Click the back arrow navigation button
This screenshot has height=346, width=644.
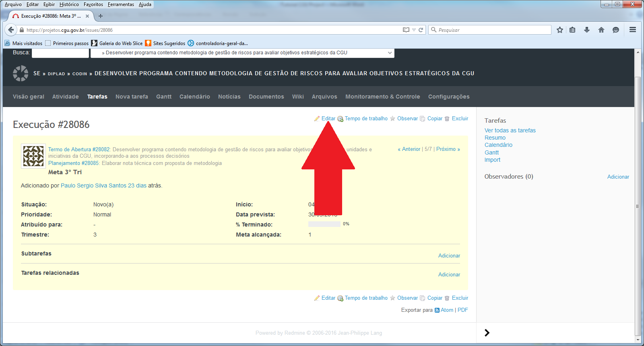(x=11, y=30)
